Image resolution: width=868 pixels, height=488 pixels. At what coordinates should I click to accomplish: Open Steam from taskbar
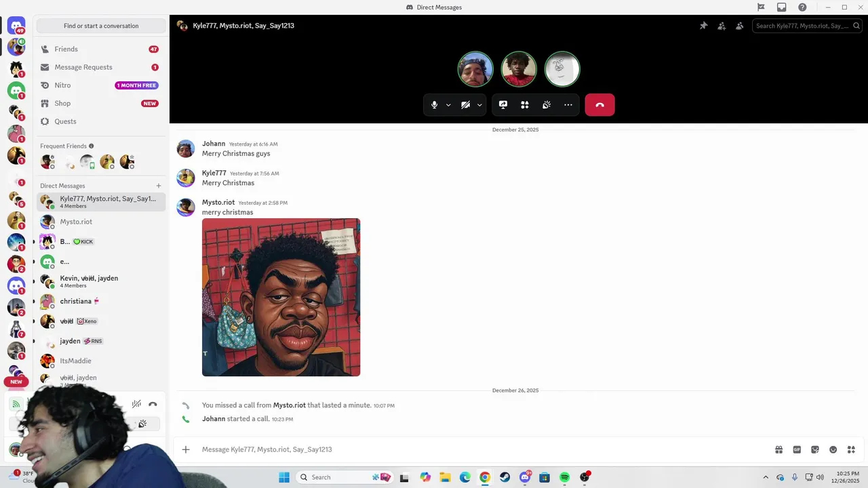505,477
